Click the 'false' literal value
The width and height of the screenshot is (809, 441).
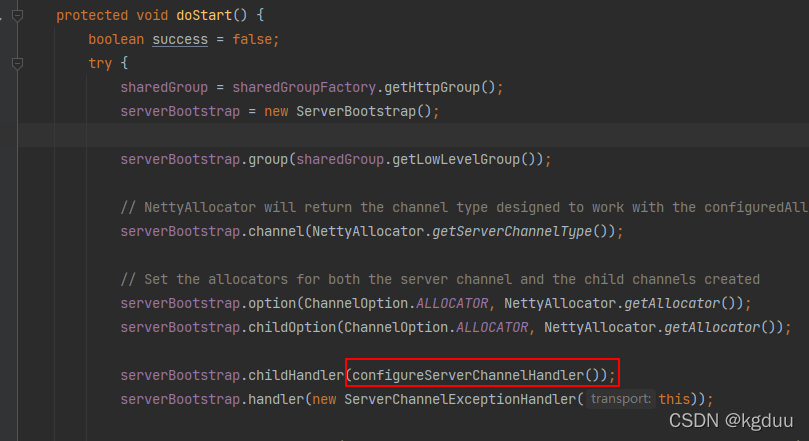(x=252, y=40)
